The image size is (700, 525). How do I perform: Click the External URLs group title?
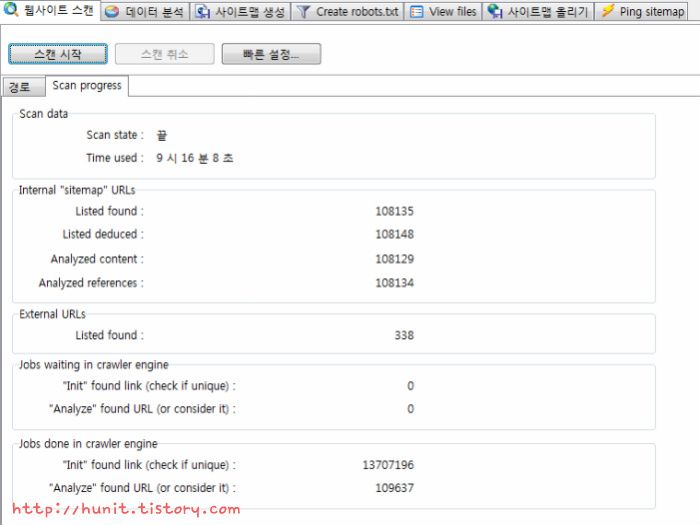(x=52, y=314)
